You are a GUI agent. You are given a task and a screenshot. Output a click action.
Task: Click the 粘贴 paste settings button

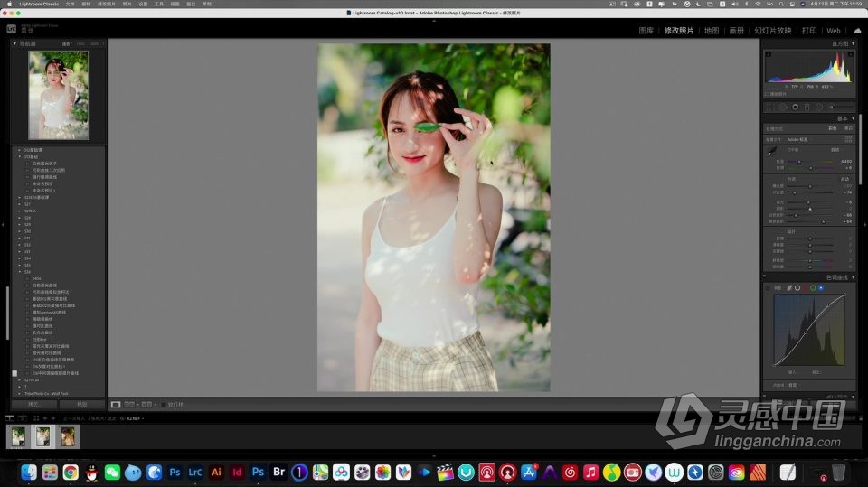point(82,405)
